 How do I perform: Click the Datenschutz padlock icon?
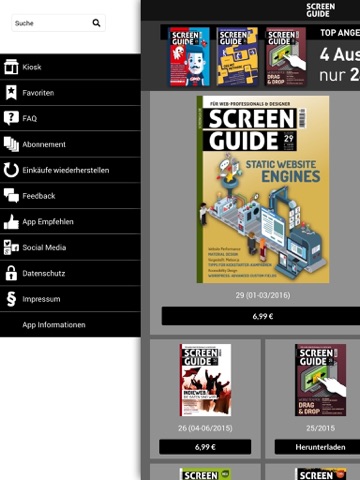(11, 273)
